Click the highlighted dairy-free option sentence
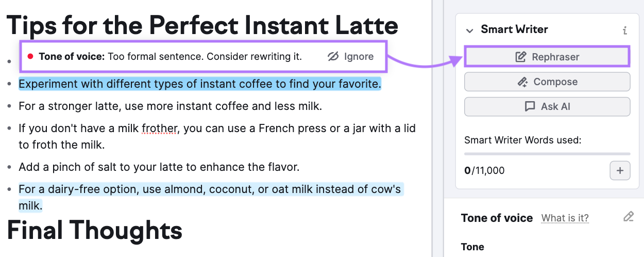This screenshot has height=257, width=644. tap(209, 189)
